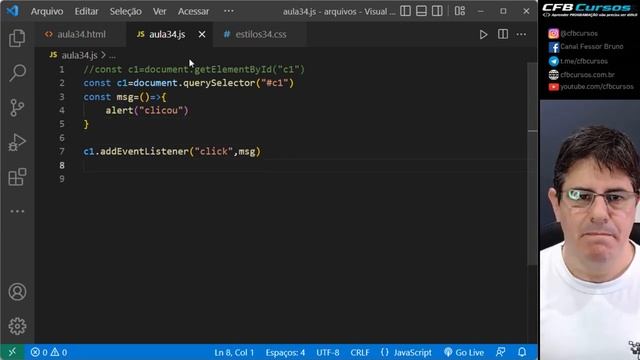This screenshot has height=360, width=640.
Task: Click aula34.js in the breadcrumb
Action: tap(79, 55)
